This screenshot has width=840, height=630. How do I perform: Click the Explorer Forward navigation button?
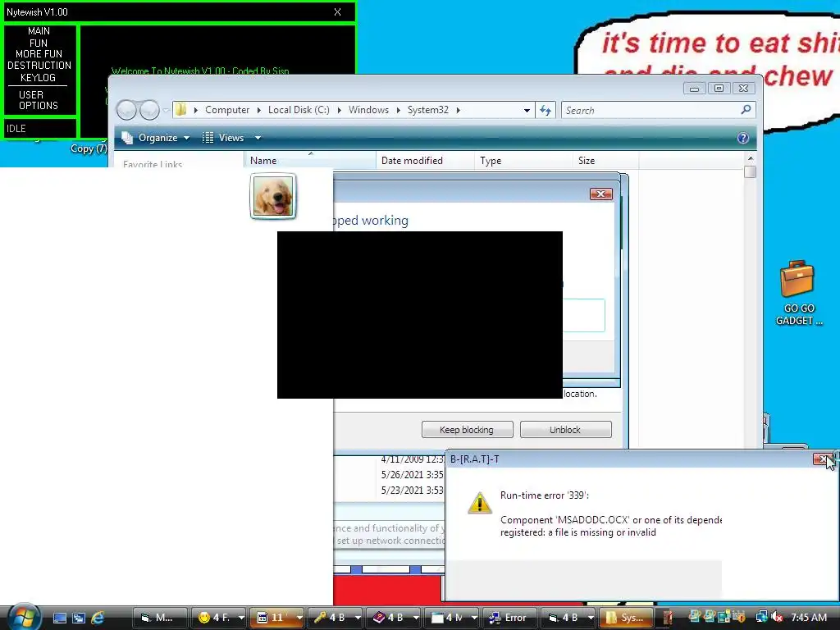click(x=149, y=110)
